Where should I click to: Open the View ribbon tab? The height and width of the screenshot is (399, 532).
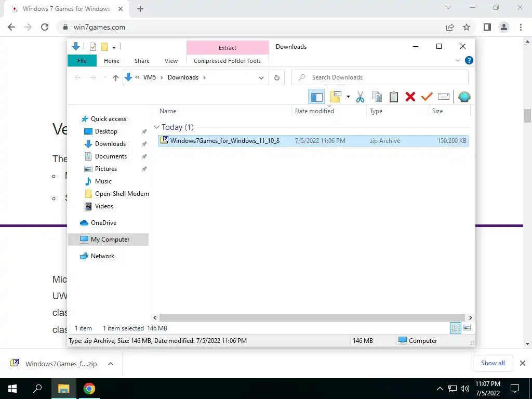click(x=171, y=61)
